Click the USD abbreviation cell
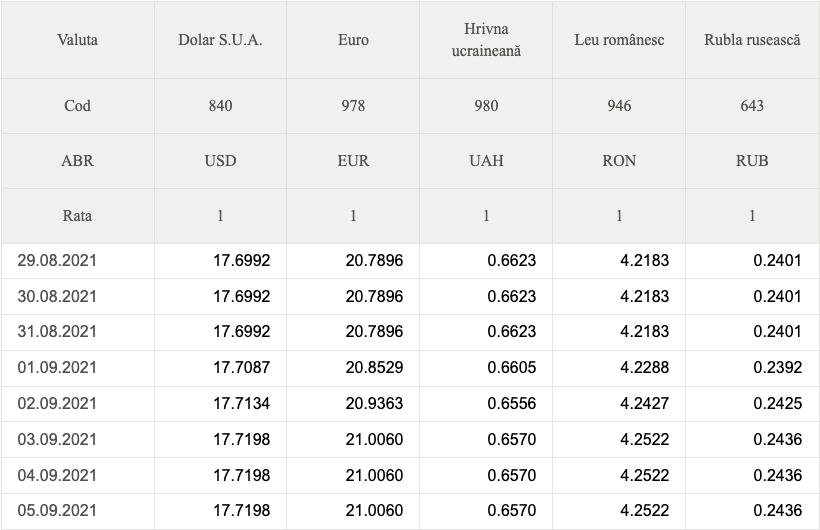Viewport: 820px width, 530px height. 220,160
